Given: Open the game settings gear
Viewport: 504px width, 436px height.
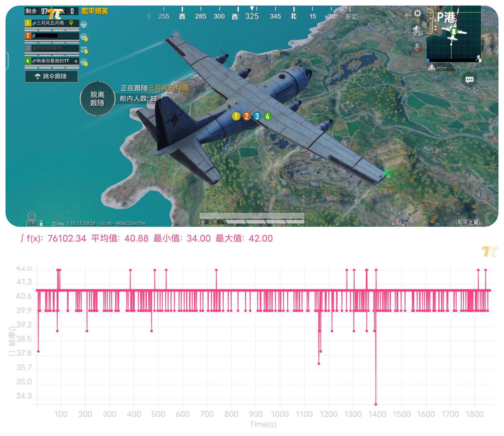Looking at the screenshot, I should 417,13.
